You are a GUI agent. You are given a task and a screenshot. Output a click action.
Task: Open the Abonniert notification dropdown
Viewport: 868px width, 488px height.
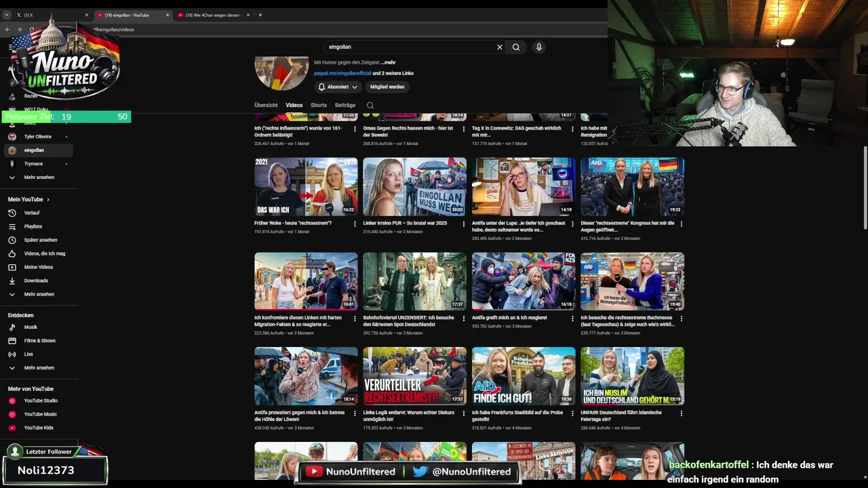coord(338,87)
